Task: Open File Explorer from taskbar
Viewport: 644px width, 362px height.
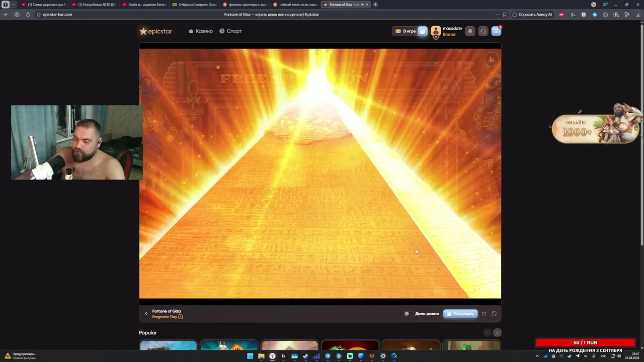Action: pyautogui.click(x=261, y=356)
